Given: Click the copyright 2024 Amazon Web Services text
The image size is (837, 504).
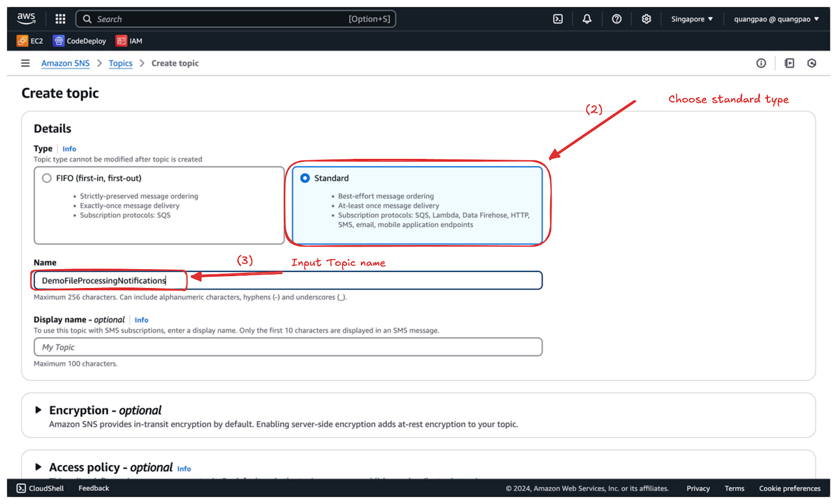Looking at the screenshot, I should pos(587,488).
